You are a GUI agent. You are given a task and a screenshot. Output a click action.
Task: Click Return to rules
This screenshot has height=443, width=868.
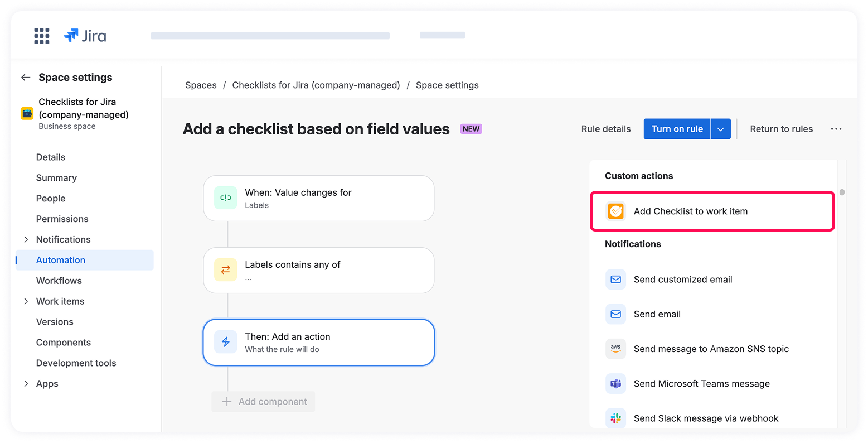781,129
